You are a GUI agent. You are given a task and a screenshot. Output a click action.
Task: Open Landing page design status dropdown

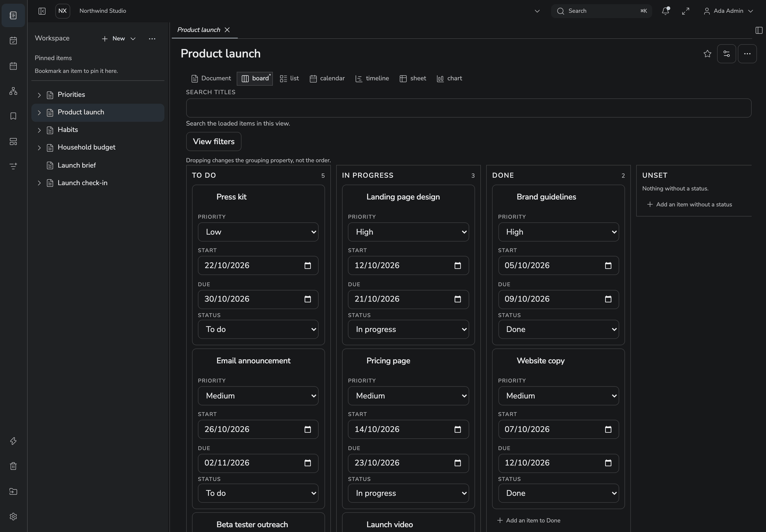point(408,329)
